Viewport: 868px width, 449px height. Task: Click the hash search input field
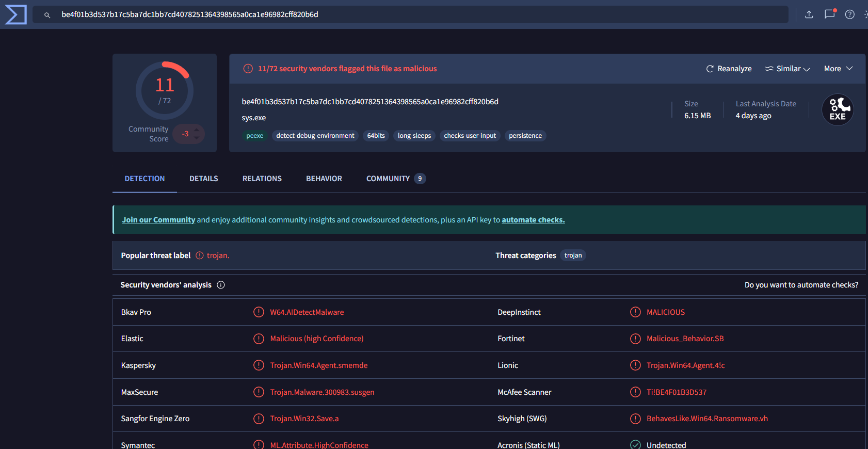413,14
